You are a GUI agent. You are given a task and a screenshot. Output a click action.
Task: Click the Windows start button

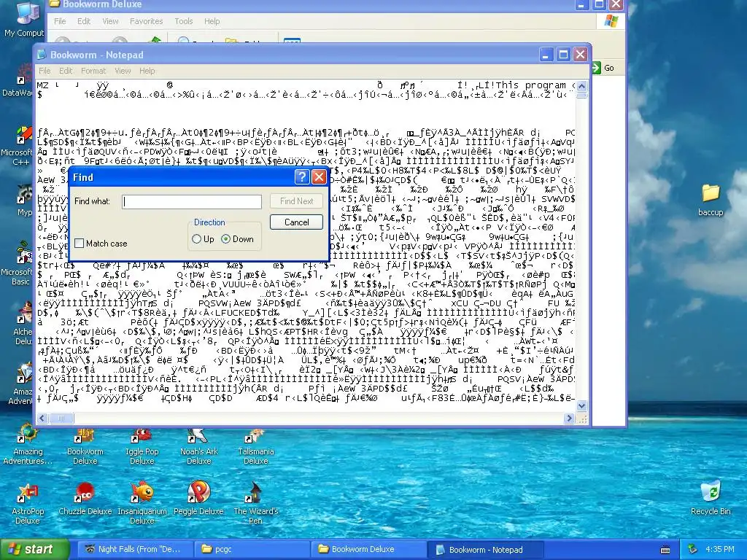pos(34,550)
